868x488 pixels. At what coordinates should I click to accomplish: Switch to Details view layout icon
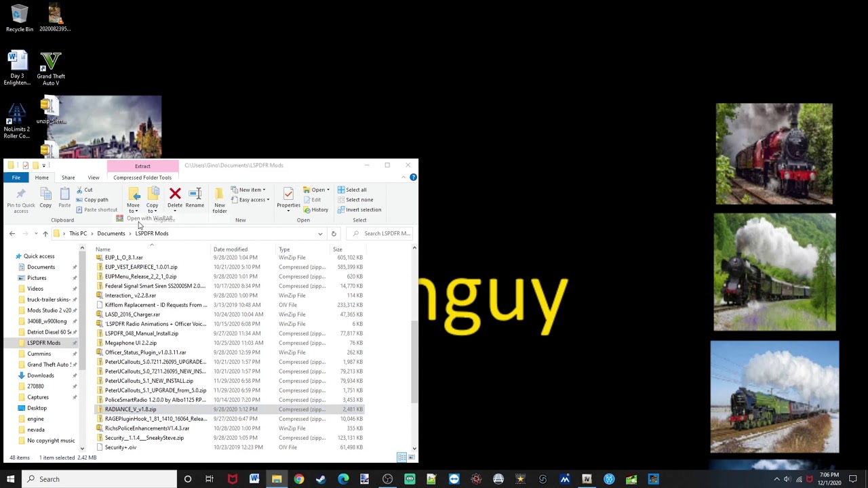click(x=401, y=457)
